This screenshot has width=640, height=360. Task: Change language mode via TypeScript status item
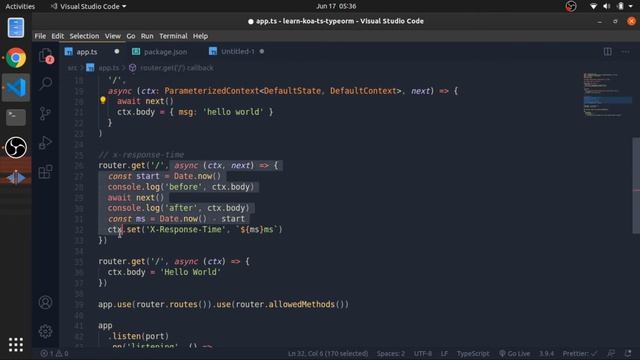tap(473, 353)
